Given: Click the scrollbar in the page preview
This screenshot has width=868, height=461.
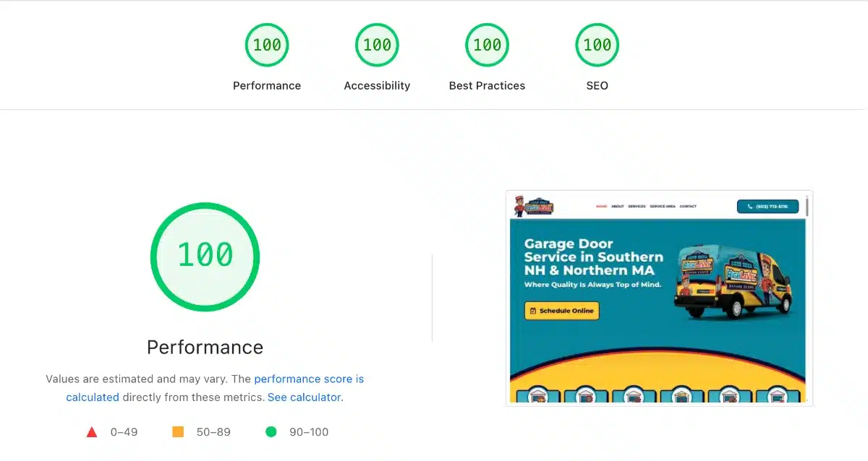Looking at the screenshot, I should (x=807, y=206).
